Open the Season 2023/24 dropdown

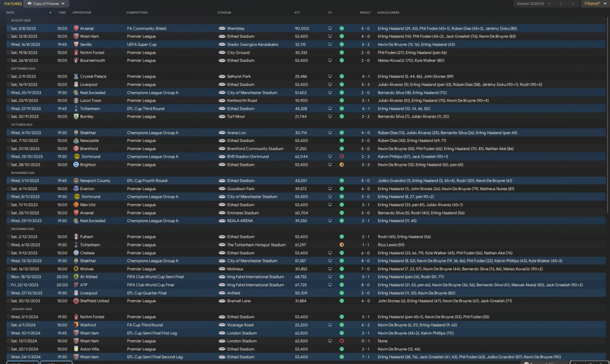coord(533,4)
